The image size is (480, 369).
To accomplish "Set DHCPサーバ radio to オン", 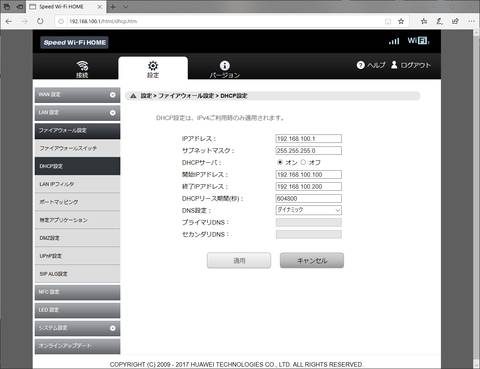I will 280,162.
